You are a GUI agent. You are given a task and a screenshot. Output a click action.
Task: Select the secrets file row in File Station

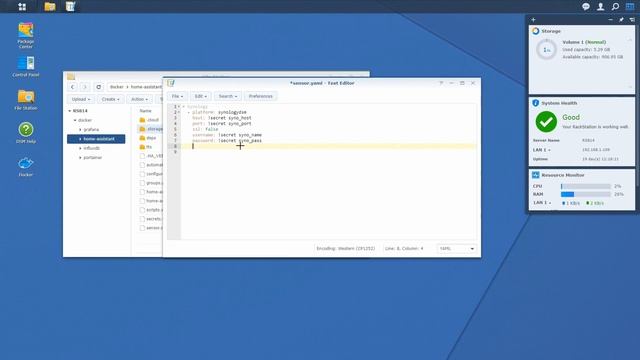(x=151, y=219)
